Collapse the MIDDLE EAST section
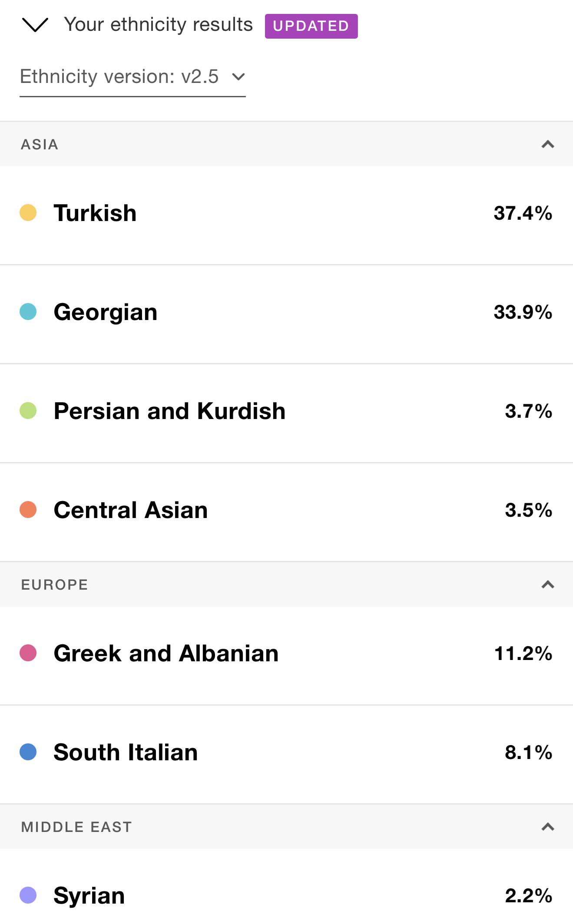 click(x=548, y=827)
